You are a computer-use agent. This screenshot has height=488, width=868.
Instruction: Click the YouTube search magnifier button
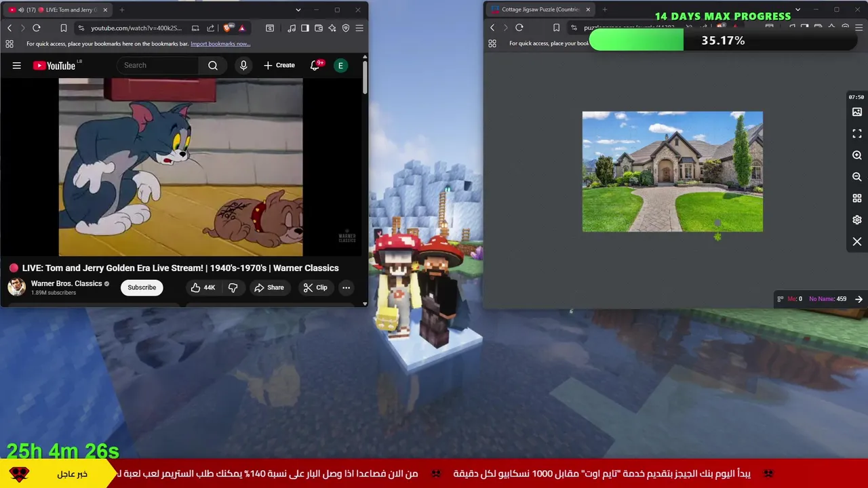click(213, 65)
